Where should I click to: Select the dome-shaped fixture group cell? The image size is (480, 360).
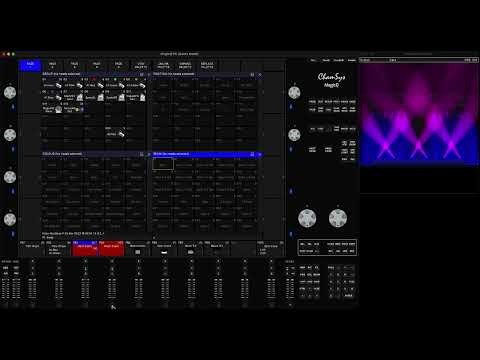53,109
